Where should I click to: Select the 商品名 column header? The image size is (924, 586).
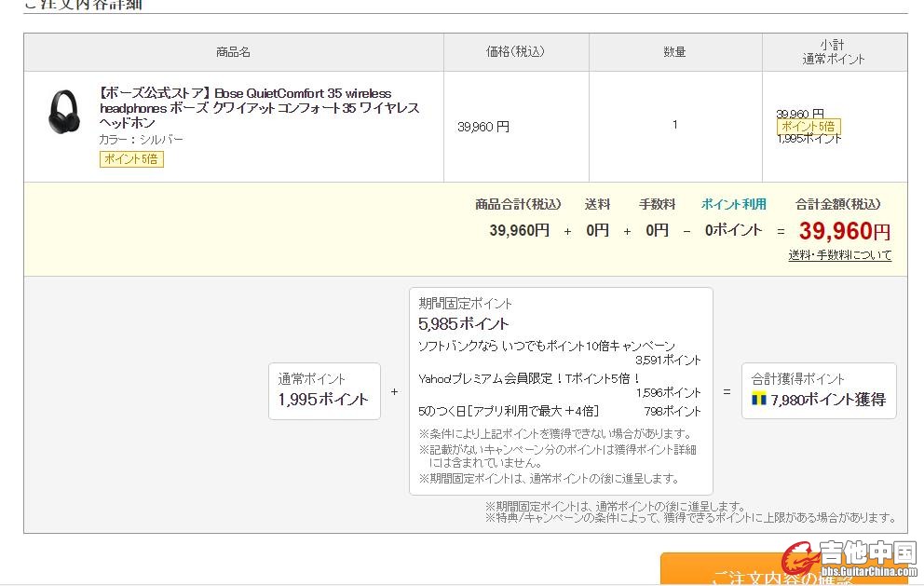tap(234, 52)
